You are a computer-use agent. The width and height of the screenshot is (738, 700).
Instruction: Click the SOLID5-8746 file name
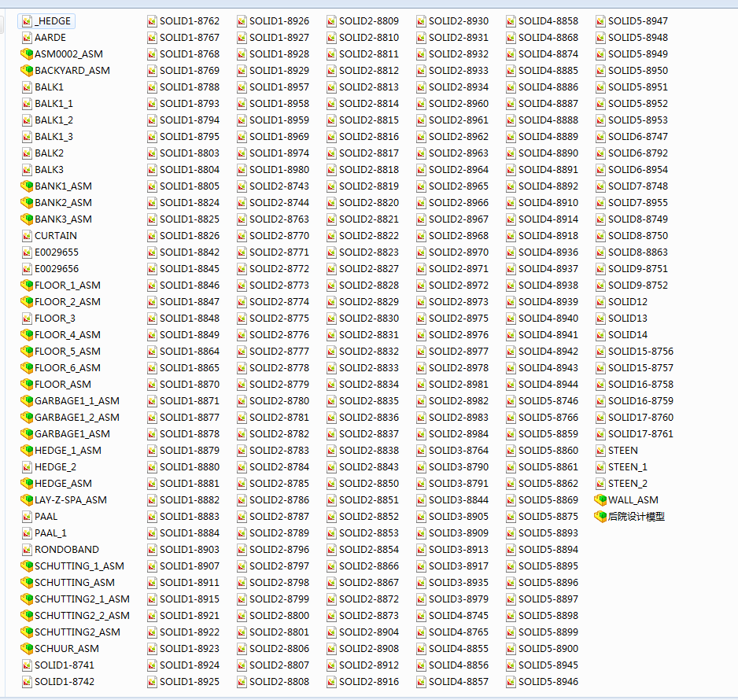[x=548, y=401]
